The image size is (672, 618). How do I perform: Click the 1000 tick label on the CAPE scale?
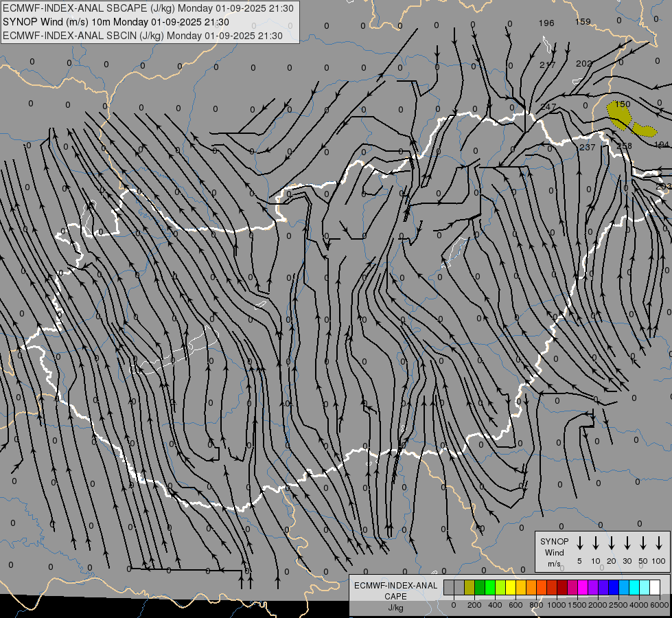(x=556, y=605)
